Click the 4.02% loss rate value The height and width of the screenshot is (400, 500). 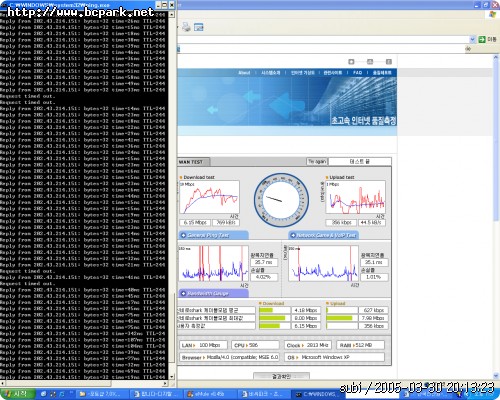pyautogui.click(x=264, y=277)
